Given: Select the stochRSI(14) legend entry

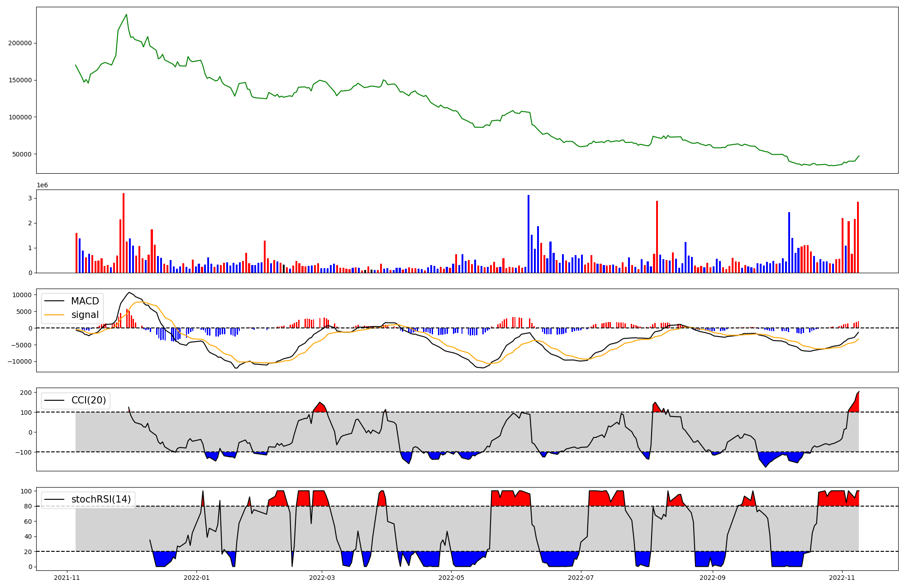Looking at the screenshot, I should pyautogui.click(x=101, y=499).
